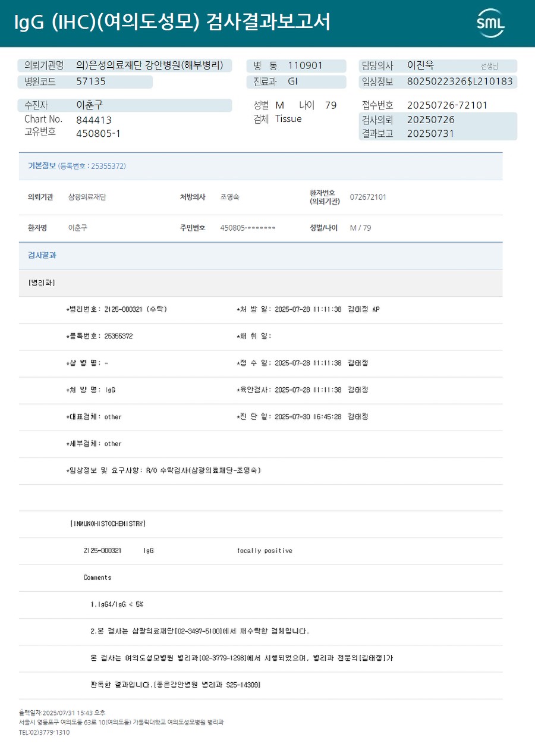Click the empty 채취일 label

tap(254, 336)
